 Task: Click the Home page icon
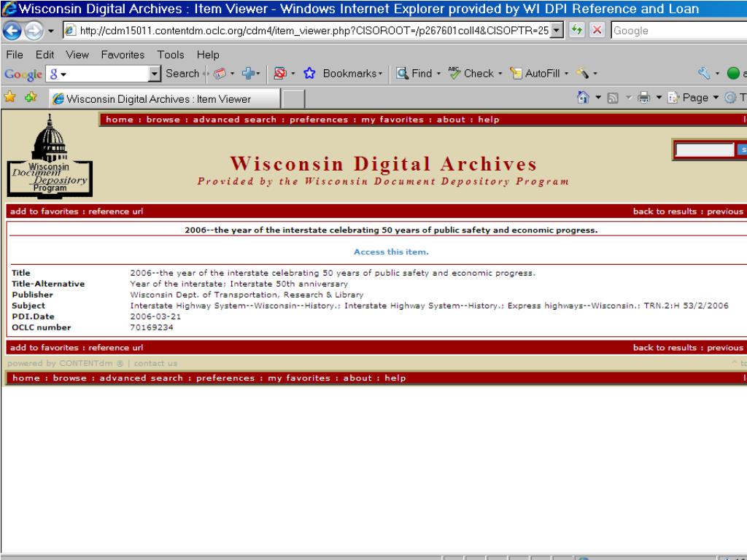tap(583, 98)
